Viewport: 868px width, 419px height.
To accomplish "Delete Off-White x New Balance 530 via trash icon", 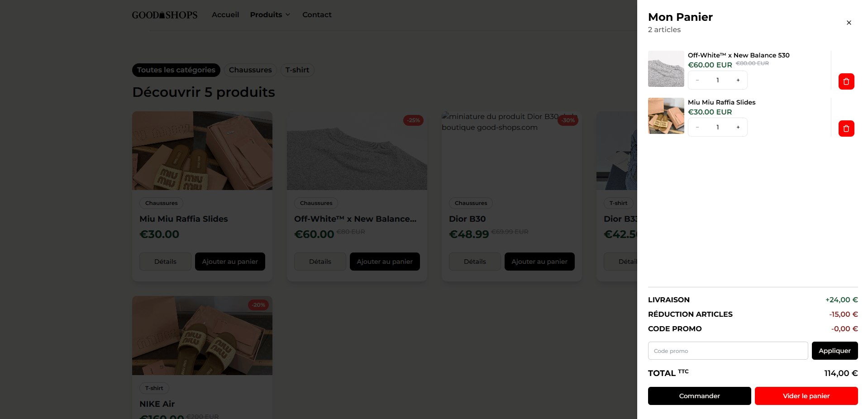I will point(846,81).
